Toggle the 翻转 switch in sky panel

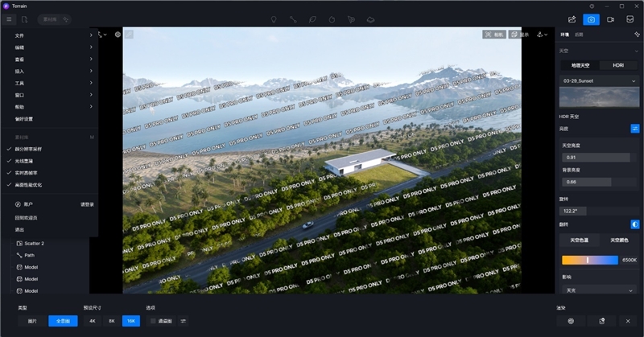[x=634, y=224]
